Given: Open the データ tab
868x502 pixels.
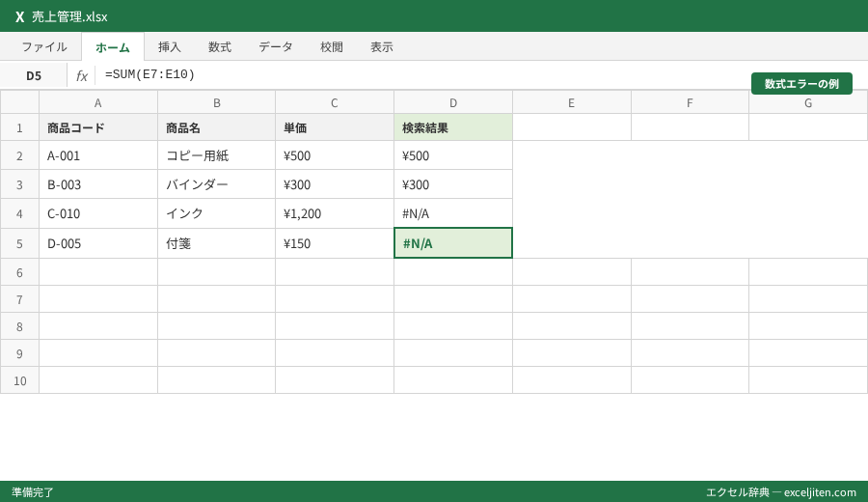Looking at the screenshot, I should (x=276, y=47).
